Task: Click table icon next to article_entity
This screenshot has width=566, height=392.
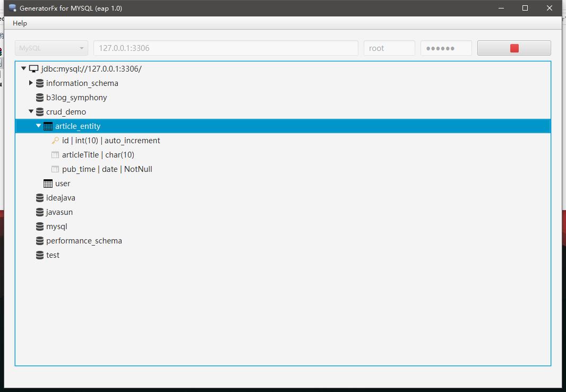Action: click(48, 126)
